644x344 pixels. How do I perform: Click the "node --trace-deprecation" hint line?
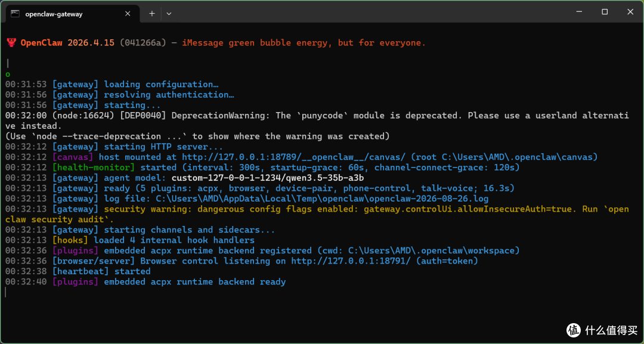[197, 137]
